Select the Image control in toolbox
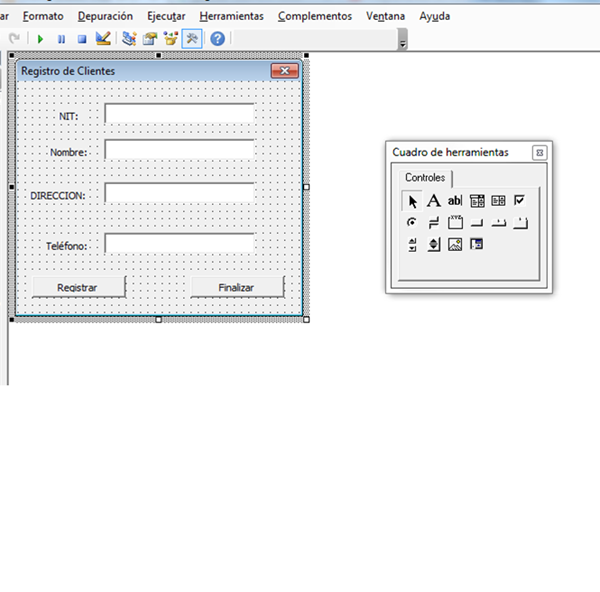Image resolution: width=600 pixels, height=592 pixels. pos(455,244)
